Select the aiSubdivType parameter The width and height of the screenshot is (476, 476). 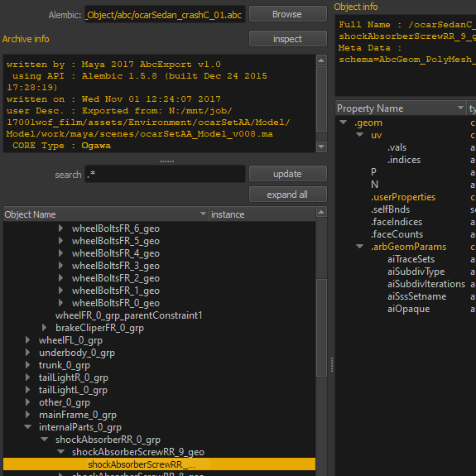416,272
